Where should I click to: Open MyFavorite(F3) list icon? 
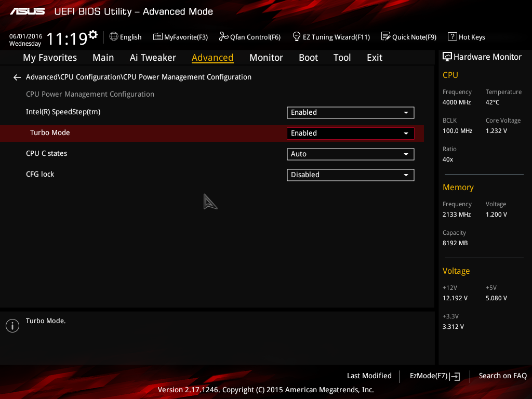[x=158, y=37]
